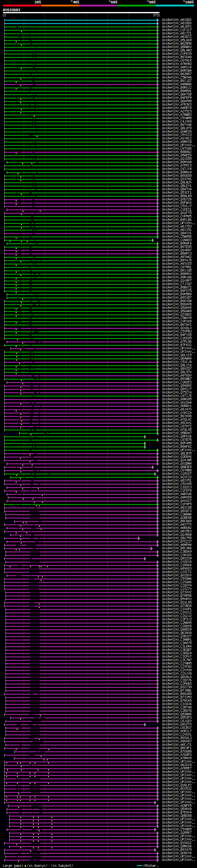Click the =50char. scale legend
The image size is (197, 868).
[x=147, y=866]
